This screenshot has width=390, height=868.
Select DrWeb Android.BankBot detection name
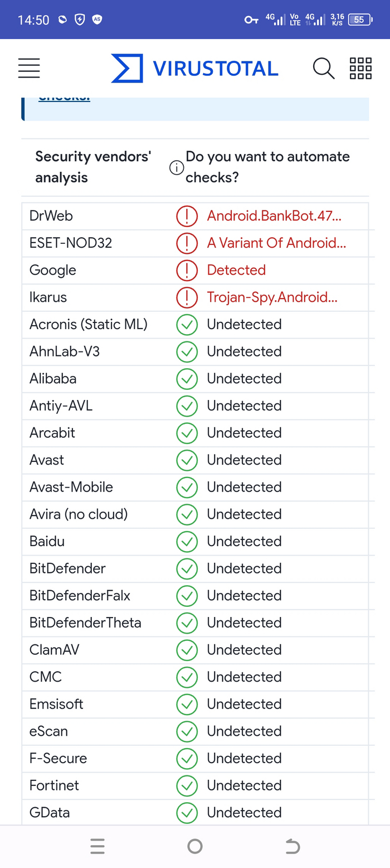pos(274,216)
